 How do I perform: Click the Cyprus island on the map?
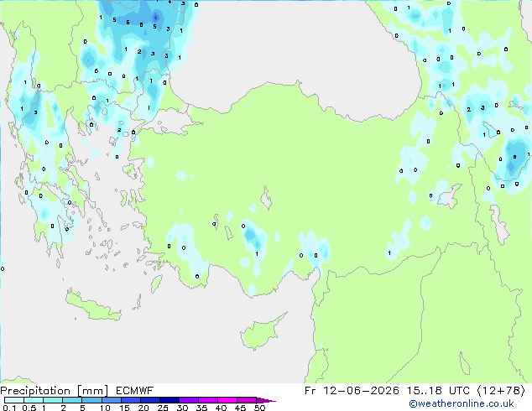point(261,332)
